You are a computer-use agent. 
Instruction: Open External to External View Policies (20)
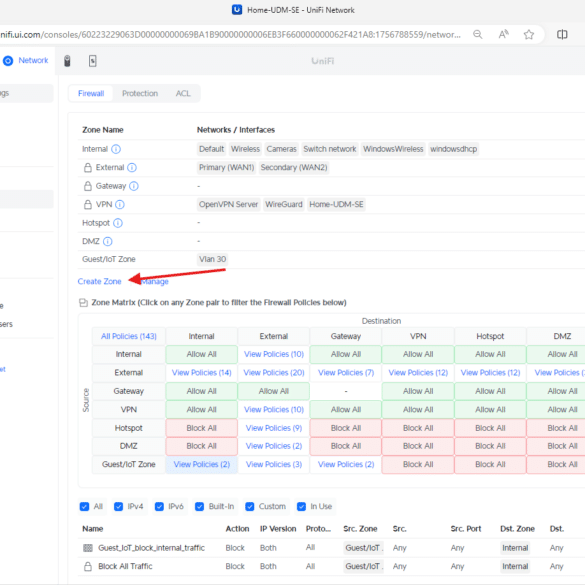[x=274, y=373]
